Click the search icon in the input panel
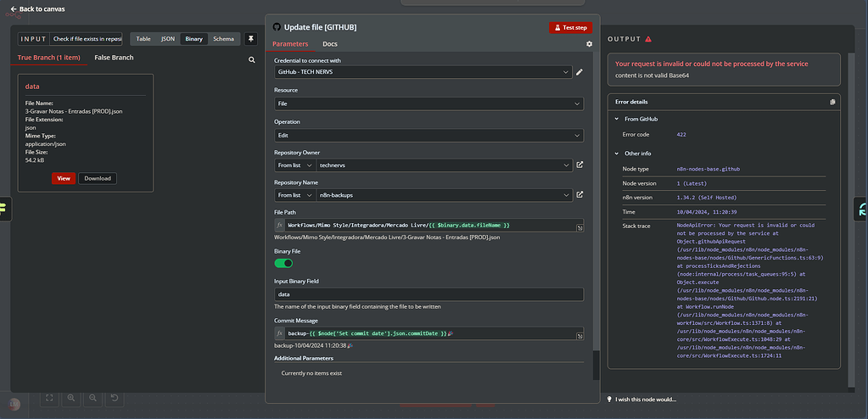 [251, 60]
